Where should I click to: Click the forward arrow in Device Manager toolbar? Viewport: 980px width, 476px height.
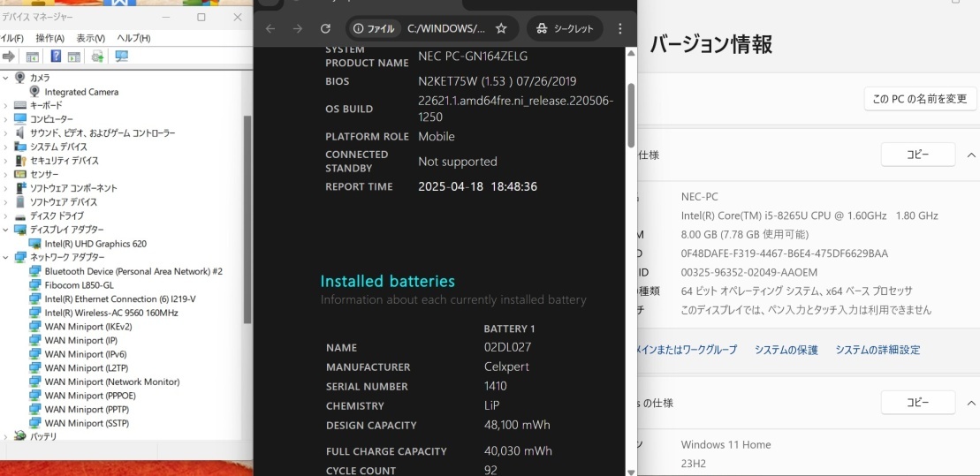9,57
